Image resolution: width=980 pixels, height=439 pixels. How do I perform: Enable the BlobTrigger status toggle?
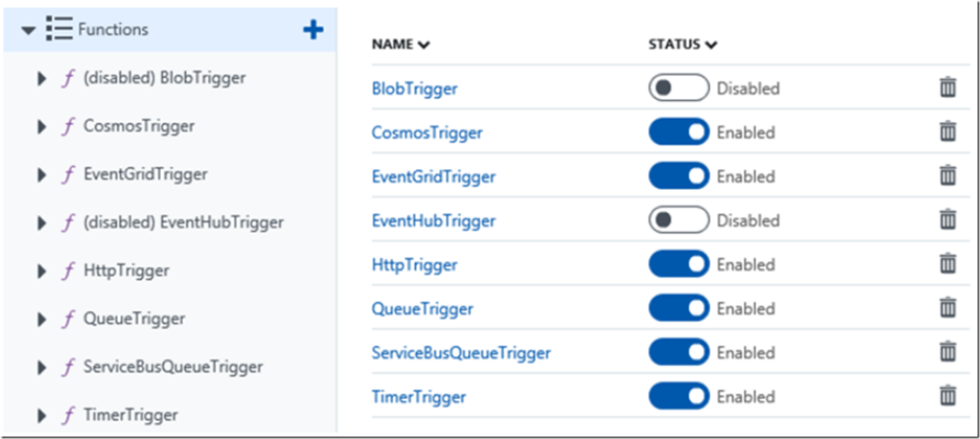(679, 88)
